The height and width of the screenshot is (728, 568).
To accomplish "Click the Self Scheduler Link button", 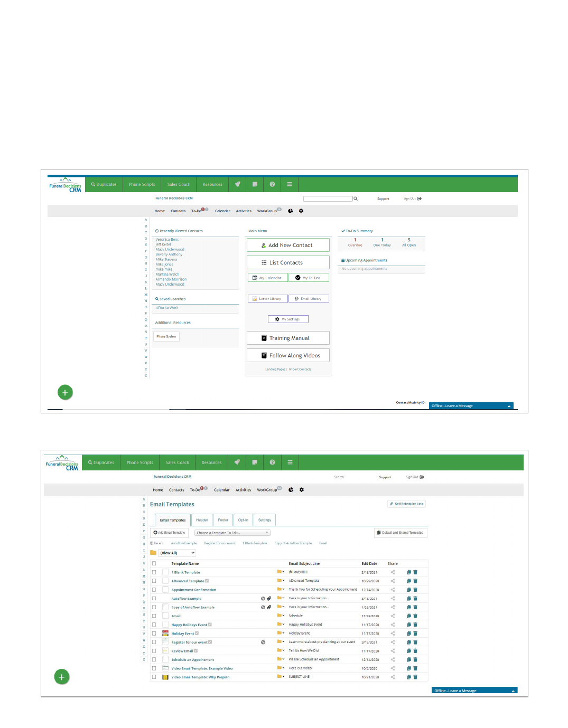I will 406,504.
